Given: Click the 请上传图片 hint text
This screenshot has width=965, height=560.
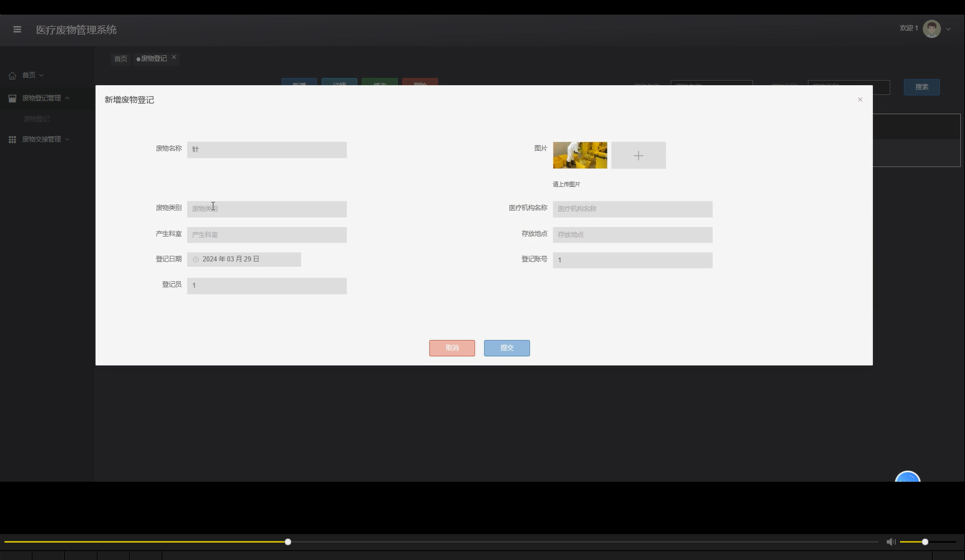Looking at the screenshot, I should click(567, 185).
